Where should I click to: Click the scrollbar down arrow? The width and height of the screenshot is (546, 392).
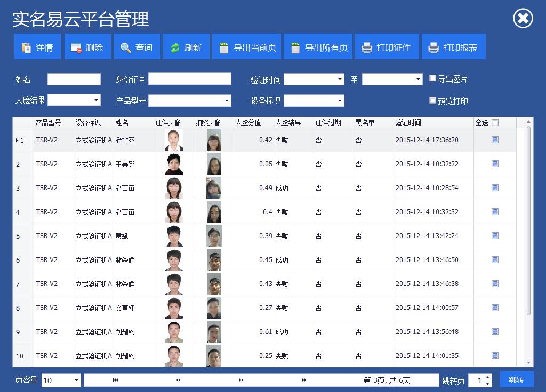(x=528, y=362)
